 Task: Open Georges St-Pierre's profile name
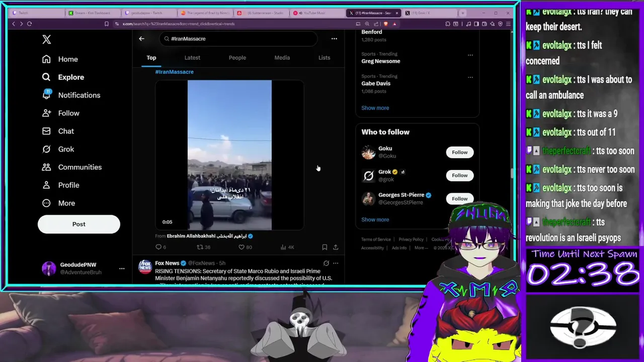(x=401, y=195)
